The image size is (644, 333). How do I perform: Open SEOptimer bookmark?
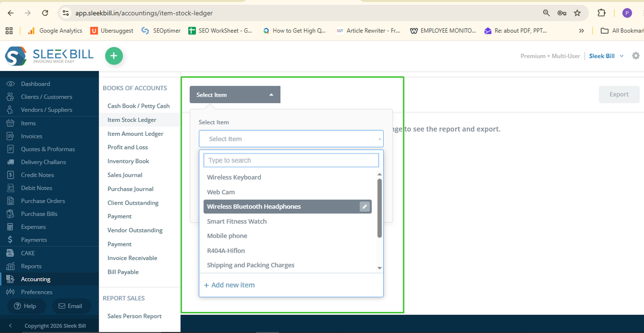click(161, 31)
